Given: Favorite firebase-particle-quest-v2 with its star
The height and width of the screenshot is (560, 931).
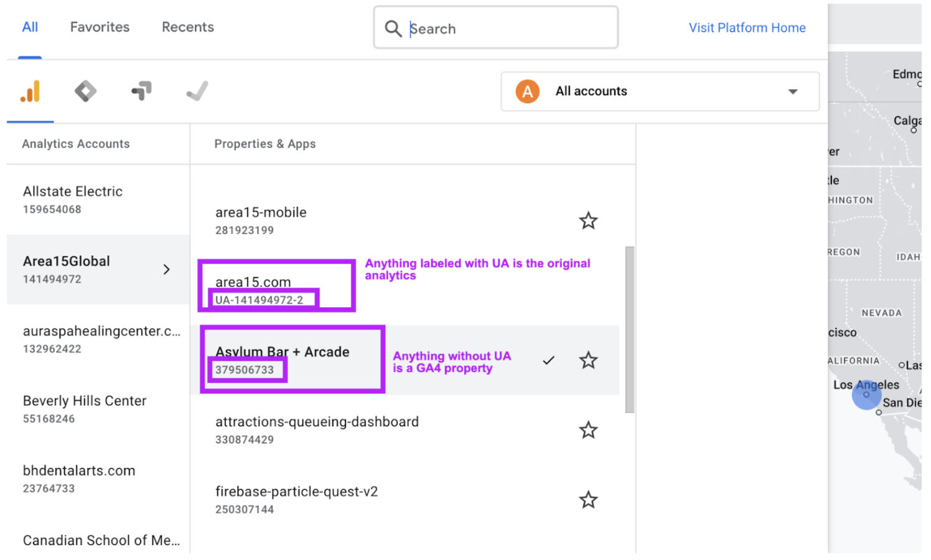Looking at the screenshot, I should coord(588,500).
